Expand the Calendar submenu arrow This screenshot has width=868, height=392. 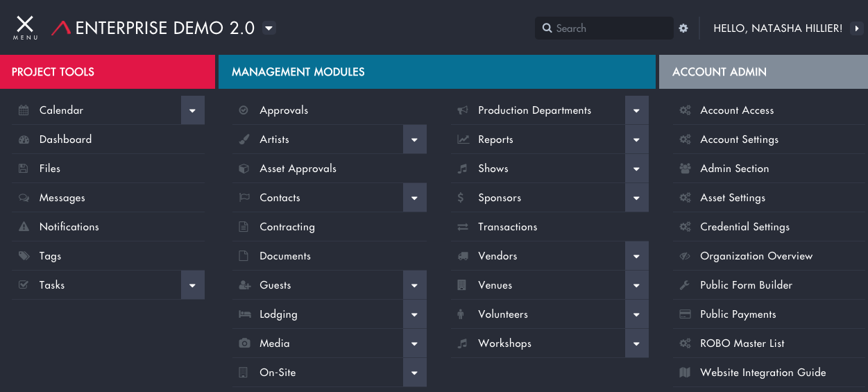point(193,110)
